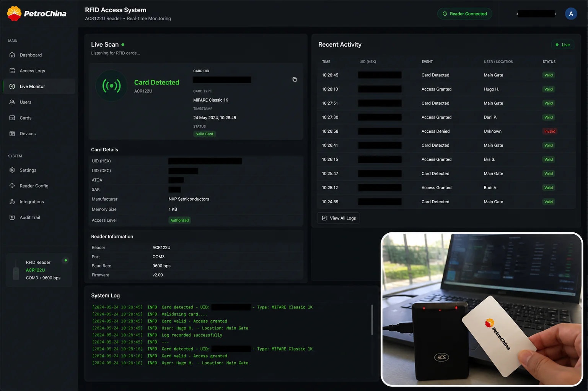Screen dimensions: 588x391
Task: Go to the Users menu item
Action: click(x=39, y=102)
